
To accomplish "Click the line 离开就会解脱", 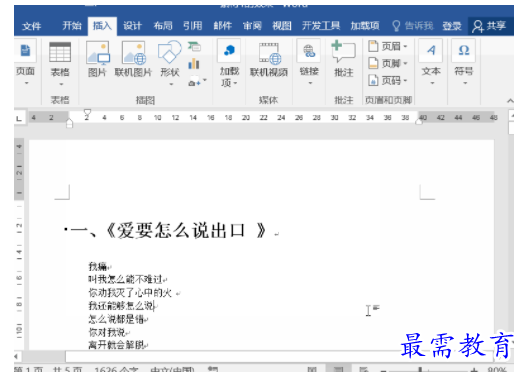I will click(116, 345).
